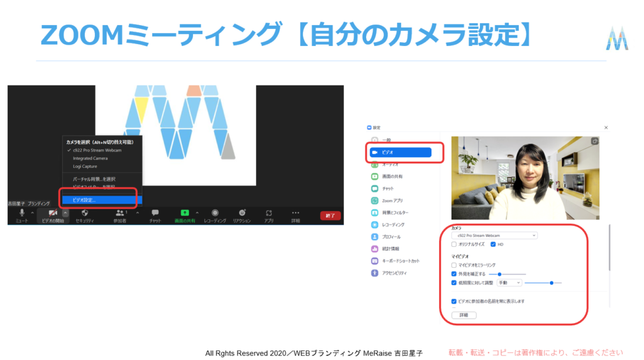Click the 一般 gear icon in settings sidebar
Viewport: 644px width, 360px height.
pyautogui.click(x=375, y=140)
